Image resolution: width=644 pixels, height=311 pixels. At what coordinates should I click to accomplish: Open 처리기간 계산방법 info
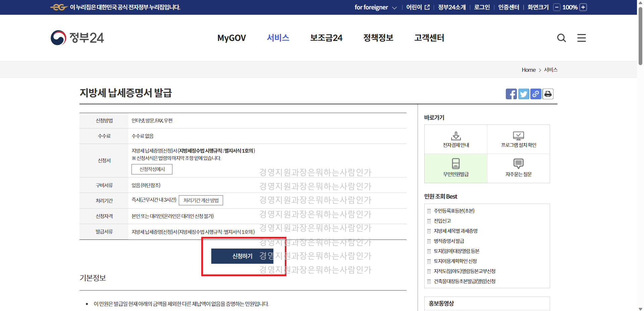201,200
